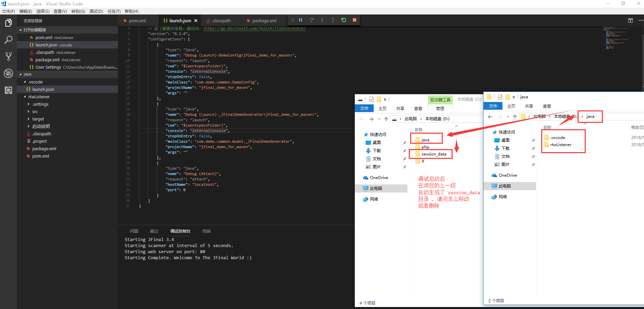The width and height of the screenshot is (644, 309).
Task: Click Forward arrow in the D: drive Explorer window
Action: (371, 119)
